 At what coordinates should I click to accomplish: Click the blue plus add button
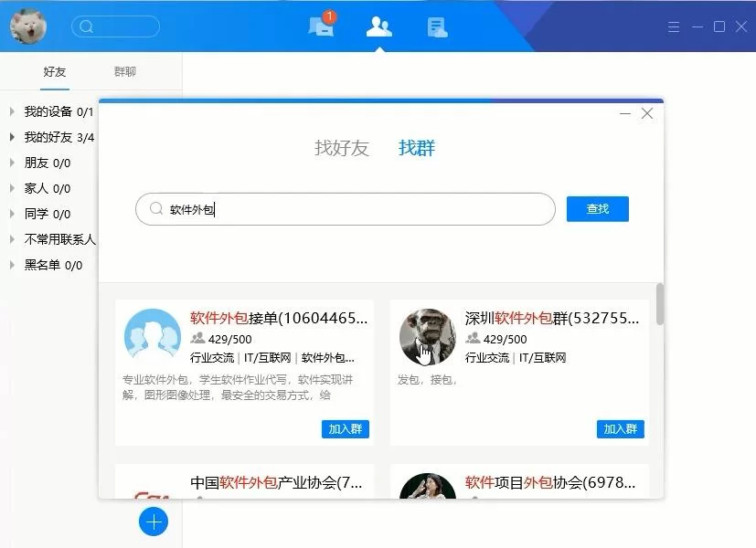coord(154,522)
